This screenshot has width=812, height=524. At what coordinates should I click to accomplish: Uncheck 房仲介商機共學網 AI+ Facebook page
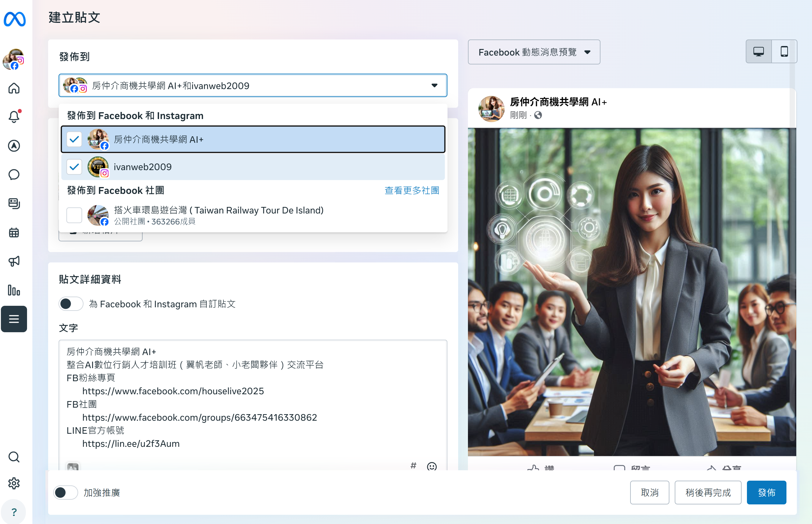[74, 140]
